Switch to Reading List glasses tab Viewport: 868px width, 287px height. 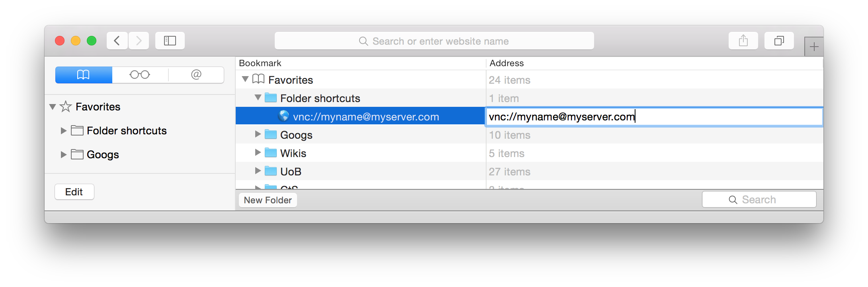point(140,75)
